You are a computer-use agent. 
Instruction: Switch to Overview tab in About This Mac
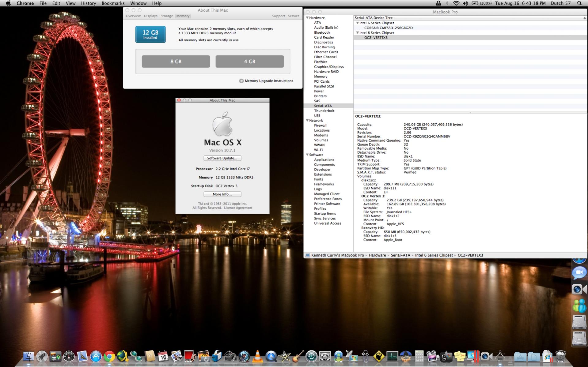click(x=133, y=16)
